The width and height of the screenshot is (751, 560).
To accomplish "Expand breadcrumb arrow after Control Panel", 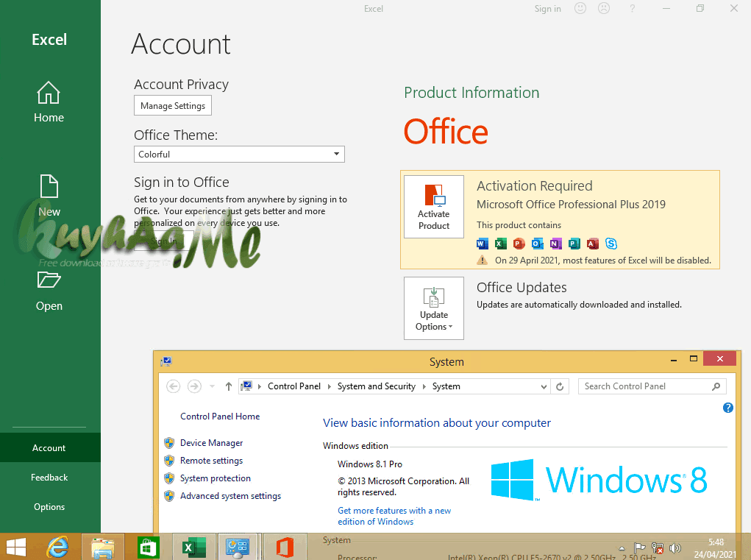I will click(x=329, y=386).
